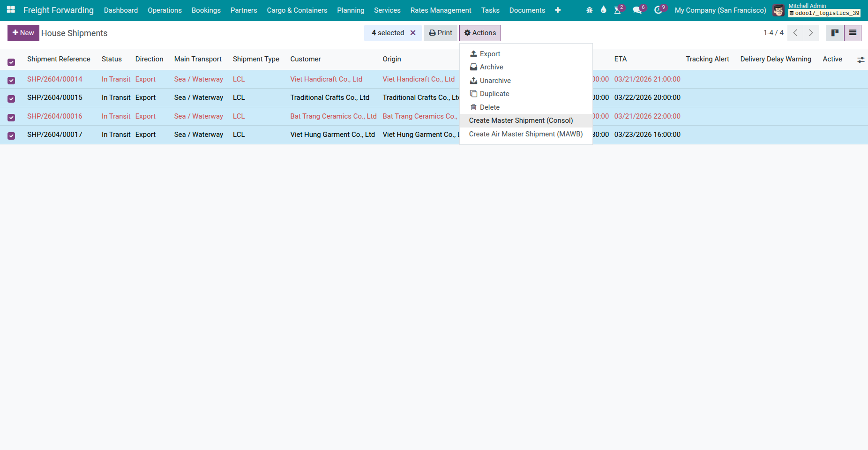Sort by Shipment Reference column header

point(59,59)
